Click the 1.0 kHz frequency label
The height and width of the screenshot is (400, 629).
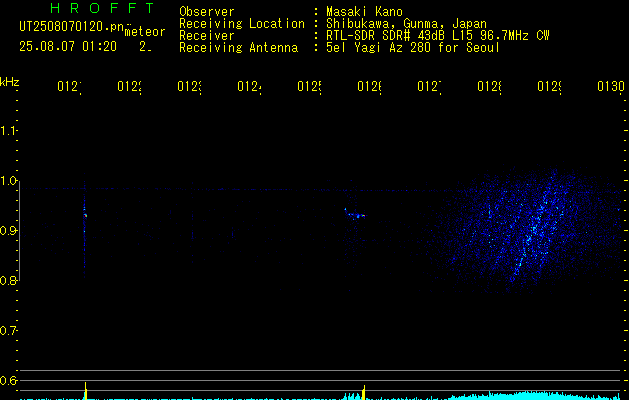8,181
